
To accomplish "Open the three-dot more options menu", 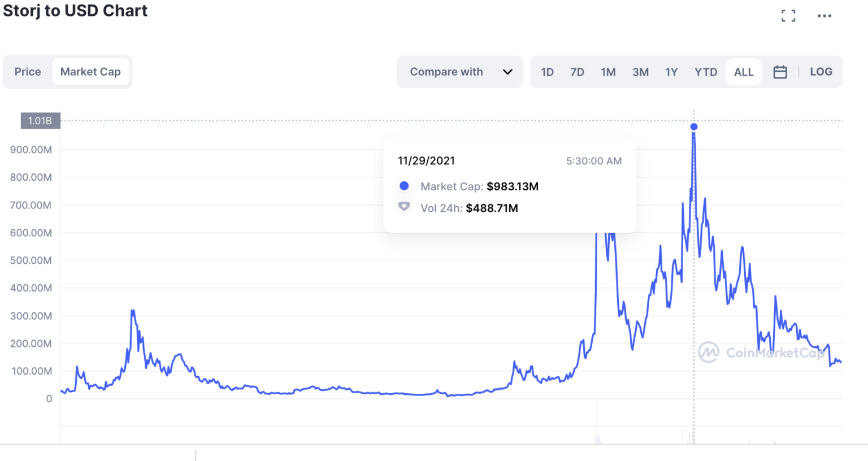I will pyautogui.click(x=824, y=16).
